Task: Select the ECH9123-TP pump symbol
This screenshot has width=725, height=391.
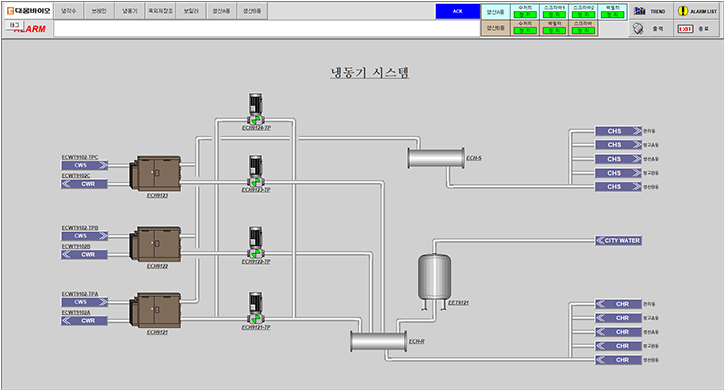Action: 256,171
